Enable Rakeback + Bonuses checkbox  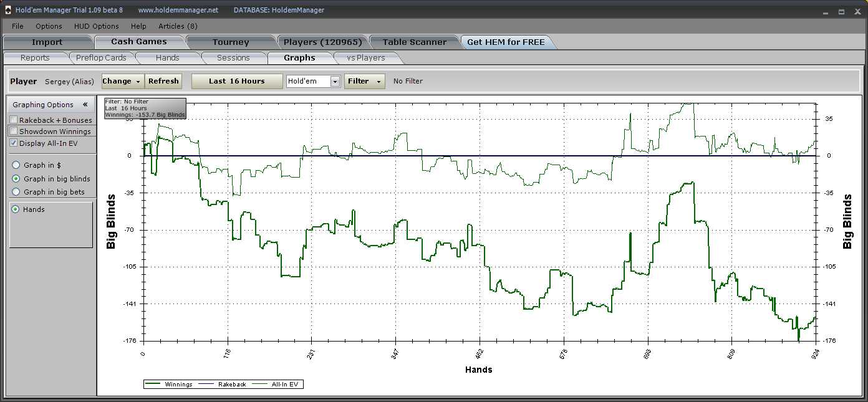click(14, 120)
